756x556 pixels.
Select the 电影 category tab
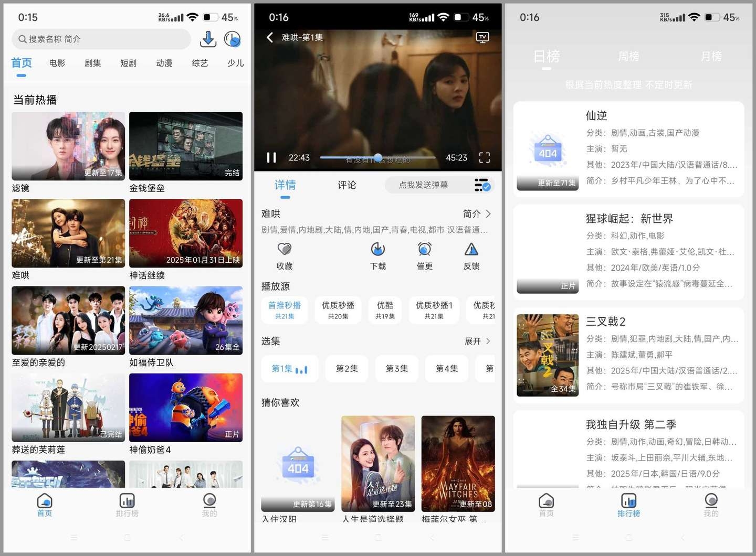57,63
